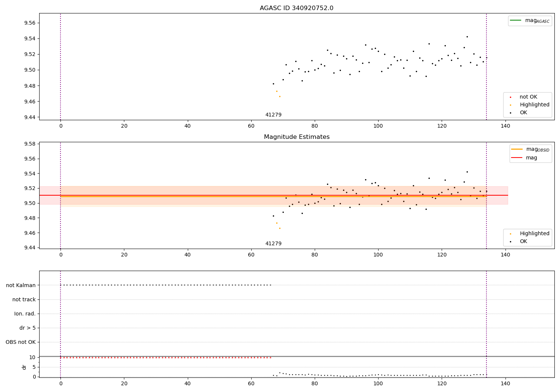Click the '41279' label in middle plot
This screenshot has height=392, width=560.
pos(273,244)
